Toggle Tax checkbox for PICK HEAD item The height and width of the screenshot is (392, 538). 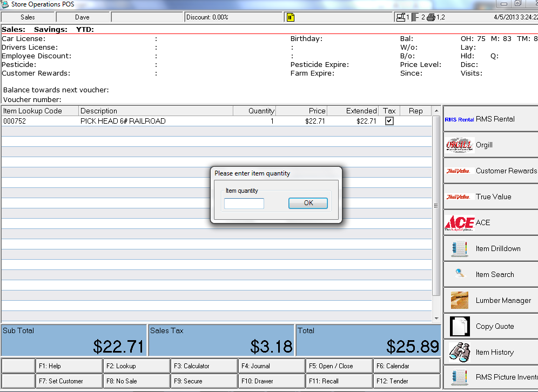(x=389, y=121)
